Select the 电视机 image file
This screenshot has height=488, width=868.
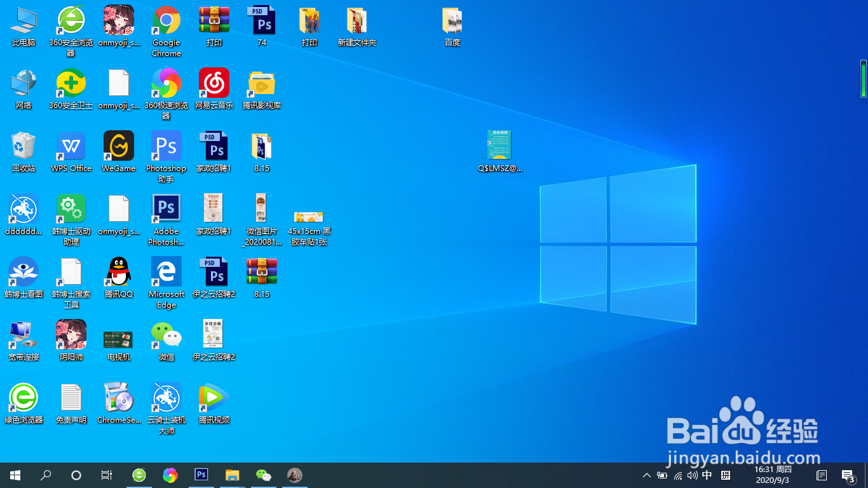click(119, 346)
